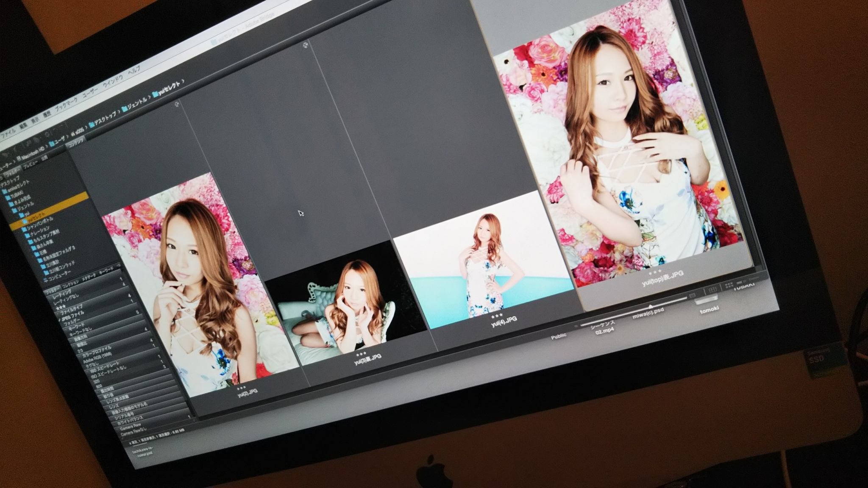Click the Macintosh HD breadcrumb

(x=30, y=154)
